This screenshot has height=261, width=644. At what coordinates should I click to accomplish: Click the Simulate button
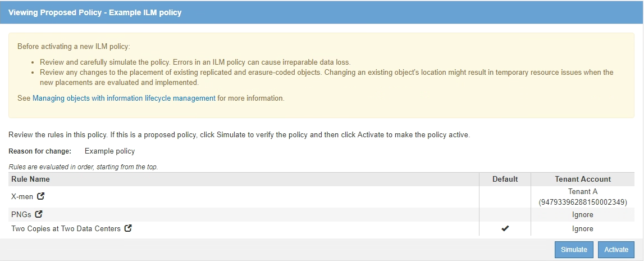574,249
